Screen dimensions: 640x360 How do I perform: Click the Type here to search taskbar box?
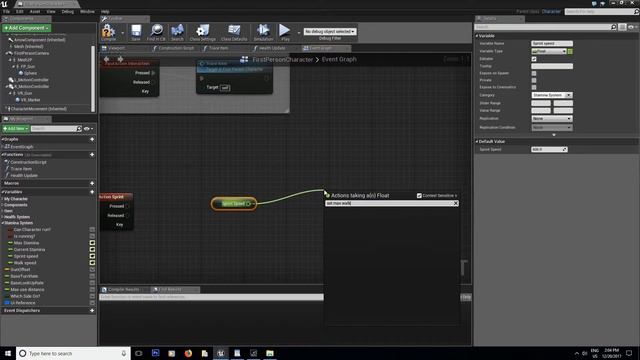click(73, 353)
